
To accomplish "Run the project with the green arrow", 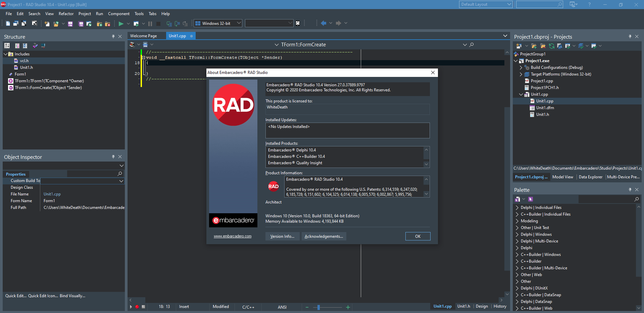I will pos(121,24).
